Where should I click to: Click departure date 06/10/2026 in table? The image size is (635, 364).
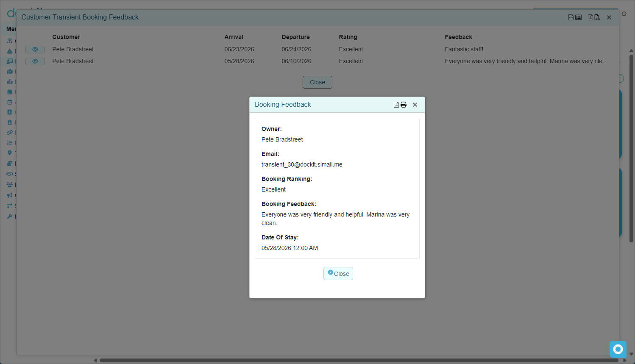[297, 61]
